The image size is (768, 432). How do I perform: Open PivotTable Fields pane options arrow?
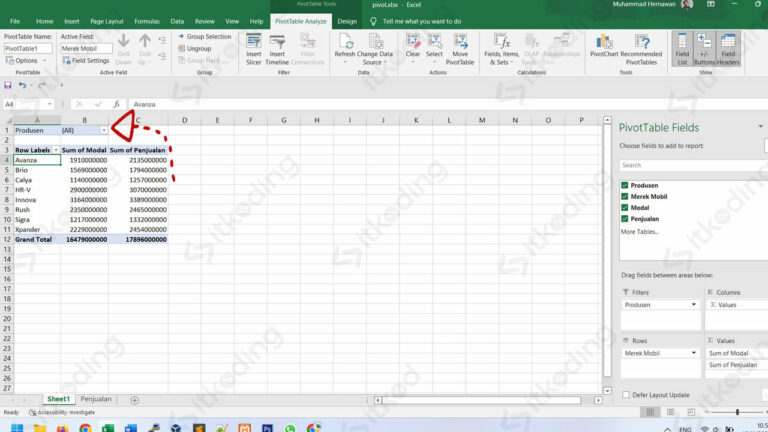[x=761, y=127]
